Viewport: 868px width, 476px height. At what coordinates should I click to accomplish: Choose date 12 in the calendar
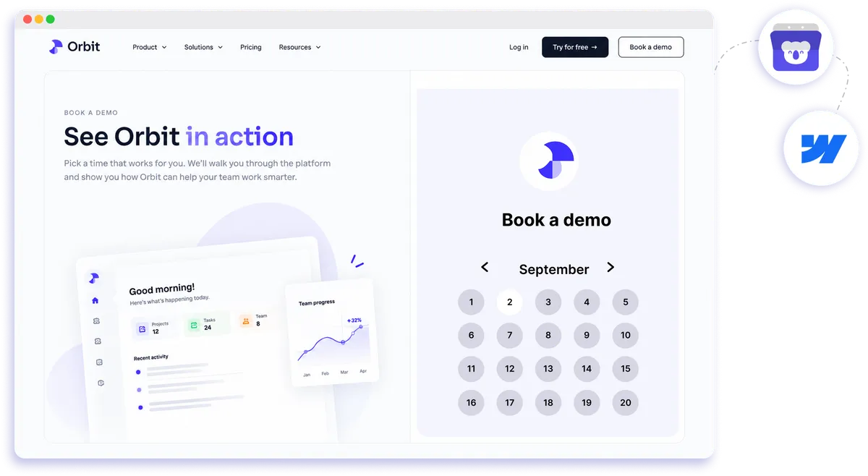pyautogui.click(x=510, y=369)
